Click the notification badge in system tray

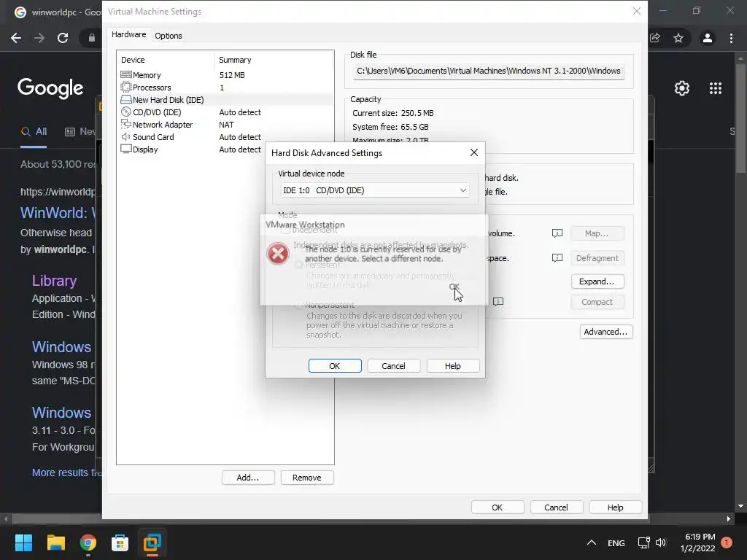coord(727,542)
